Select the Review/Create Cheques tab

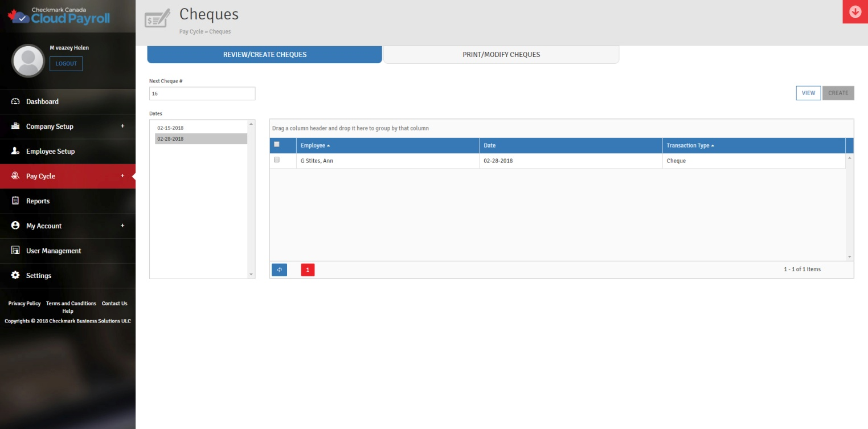[264, 55]
